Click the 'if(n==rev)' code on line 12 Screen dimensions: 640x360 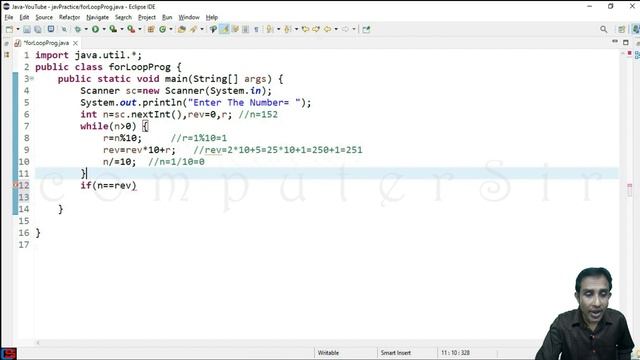click(108, 185)
